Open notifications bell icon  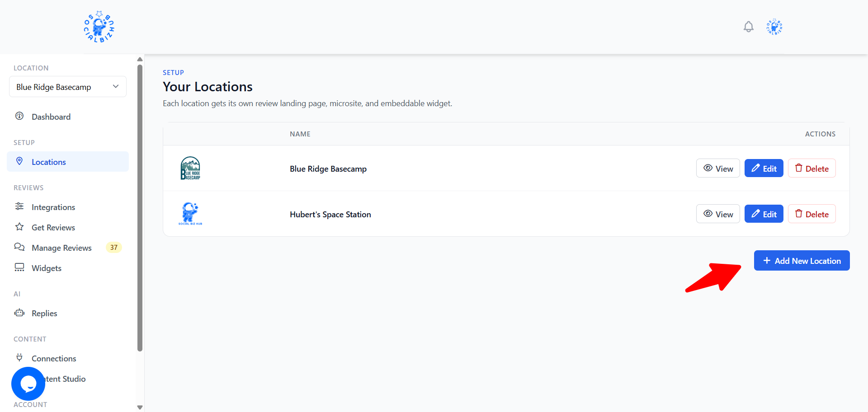point(749,27)
